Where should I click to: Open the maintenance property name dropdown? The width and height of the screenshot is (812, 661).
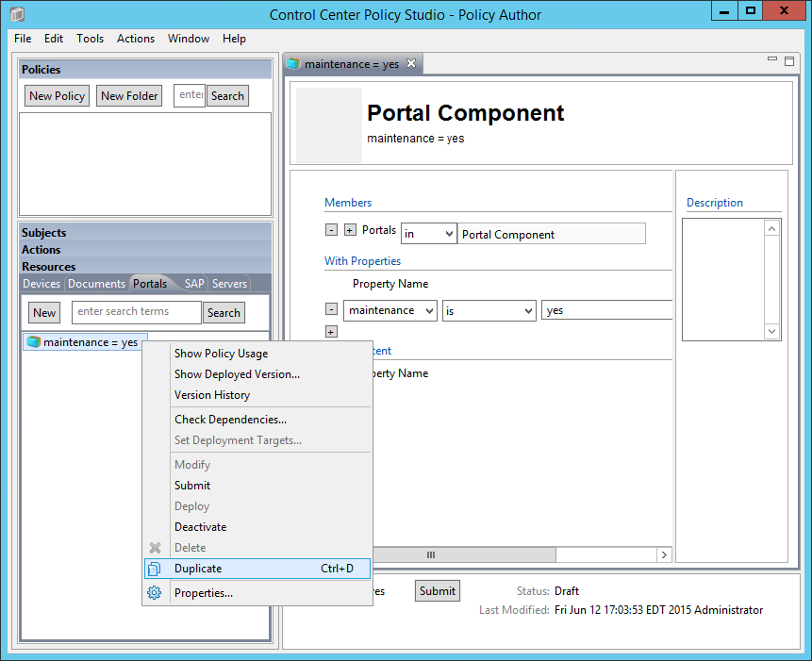(390, 310)
